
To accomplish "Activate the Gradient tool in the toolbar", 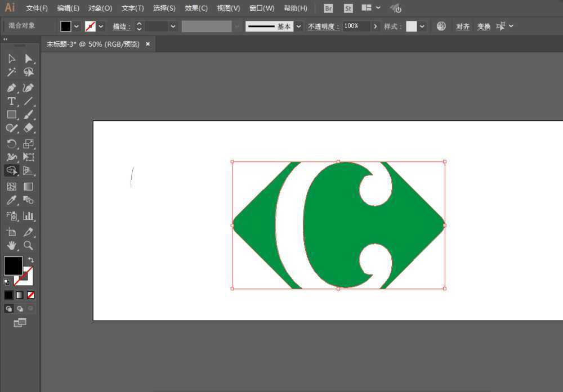I will coord(28,186).
